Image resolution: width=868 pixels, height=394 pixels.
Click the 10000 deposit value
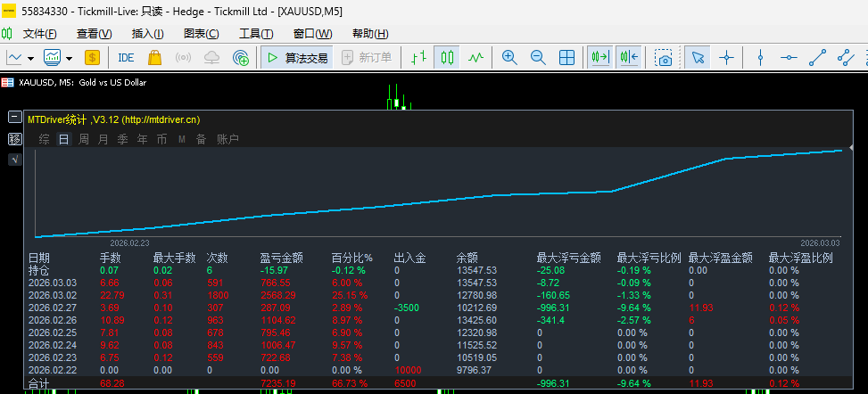(408, 370)
